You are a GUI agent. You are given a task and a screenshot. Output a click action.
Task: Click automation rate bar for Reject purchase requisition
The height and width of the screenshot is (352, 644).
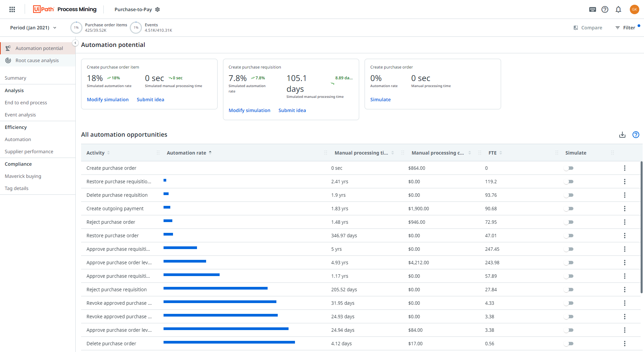coord(216,288)
